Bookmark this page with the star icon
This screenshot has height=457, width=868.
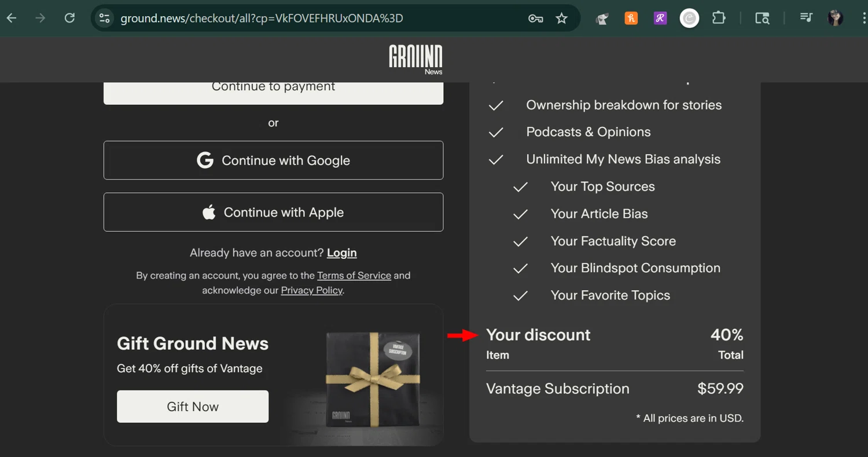(561, 19)
